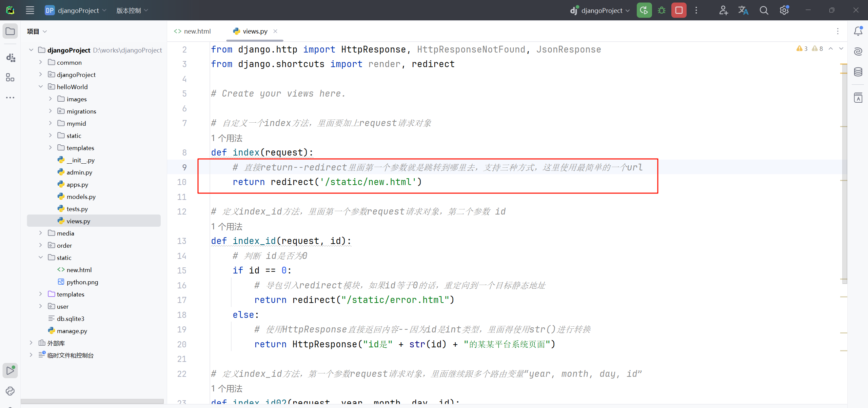Click the project panel horizontal scrollbar
Viewport: 868px width, 408px height.
click(92, 402)
